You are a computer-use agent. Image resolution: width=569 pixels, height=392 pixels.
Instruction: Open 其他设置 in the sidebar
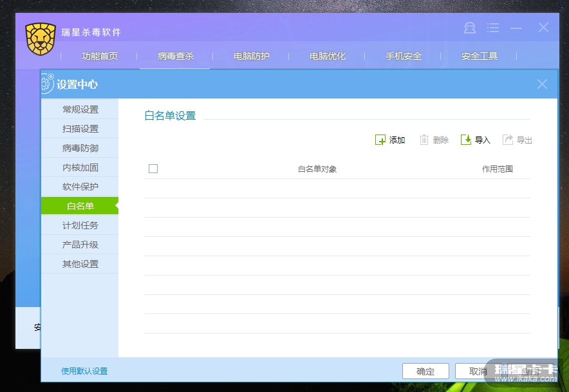tap(80, 264)
